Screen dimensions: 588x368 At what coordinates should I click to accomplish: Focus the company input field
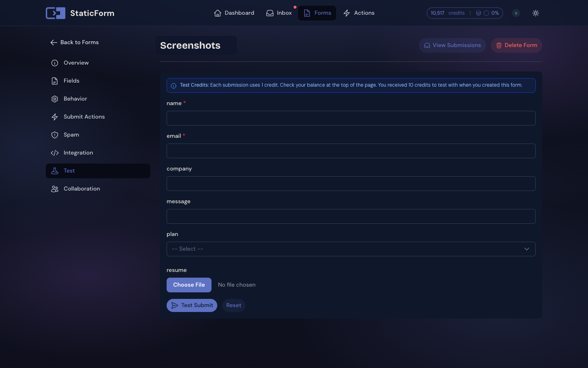pyautogui.click(x=351, y=184)
